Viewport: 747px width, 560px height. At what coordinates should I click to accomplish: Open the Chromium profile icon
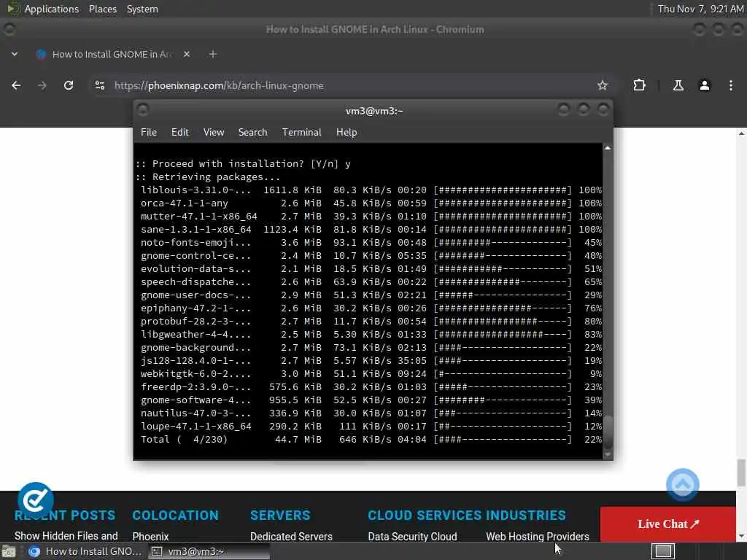pyautogui.click(x=704, y=85)
